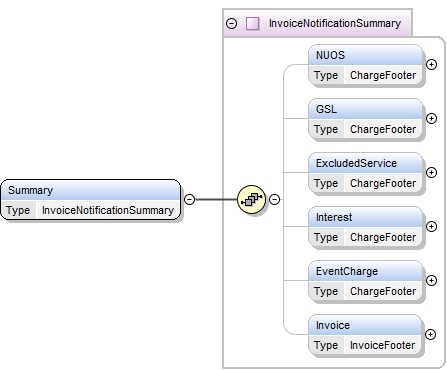Click the InvoiceNotificationSummary complex type icon
This screenshot has height=370, width=447.
click(x=253, y=23)
